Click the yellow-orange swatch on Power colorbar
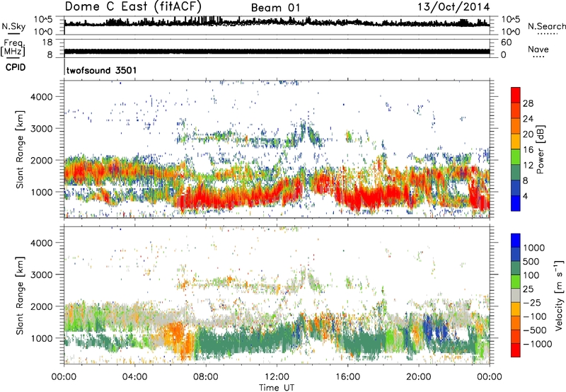Screen dimensions: 566x392 pos(515,141)
